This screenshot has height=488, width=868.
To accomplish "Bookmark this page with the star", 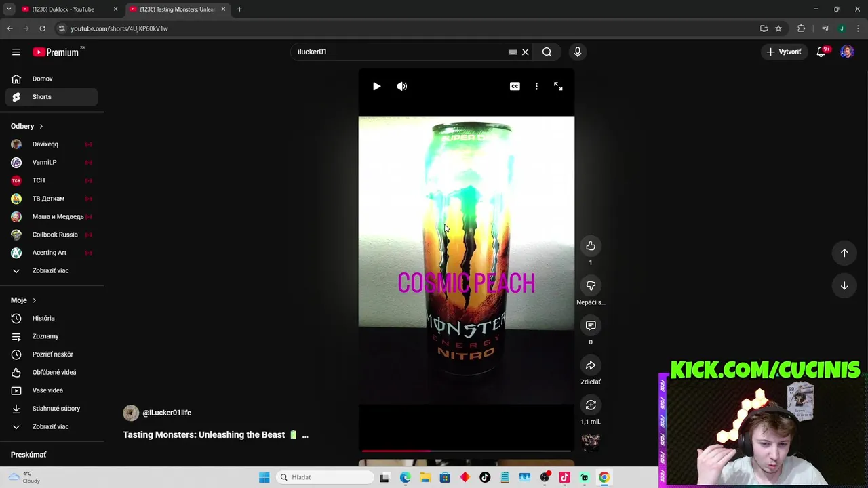I will 778,28.
